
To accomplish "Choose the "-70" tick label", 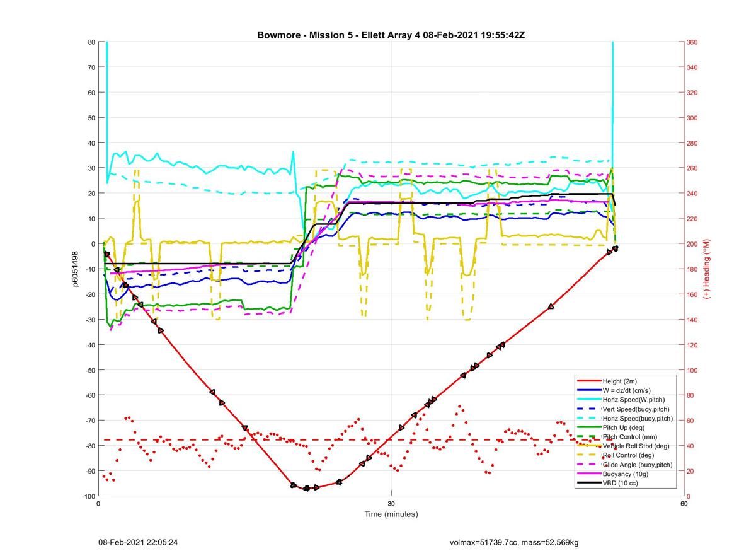I will (x=89, y=421).
